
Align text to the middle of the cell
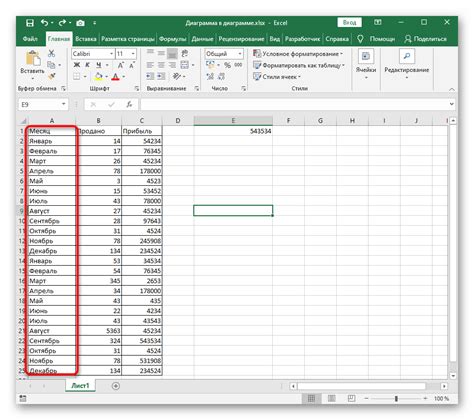click(161, 53)
